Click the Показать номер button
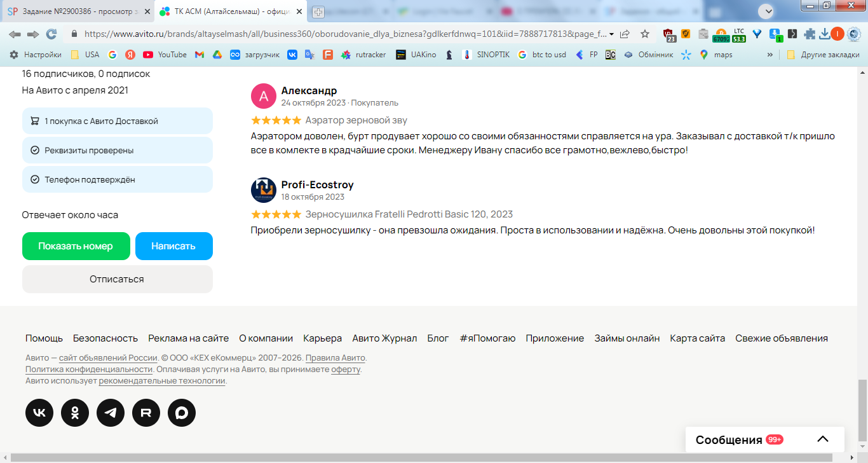The image size is (868, 463). (76, 246)
